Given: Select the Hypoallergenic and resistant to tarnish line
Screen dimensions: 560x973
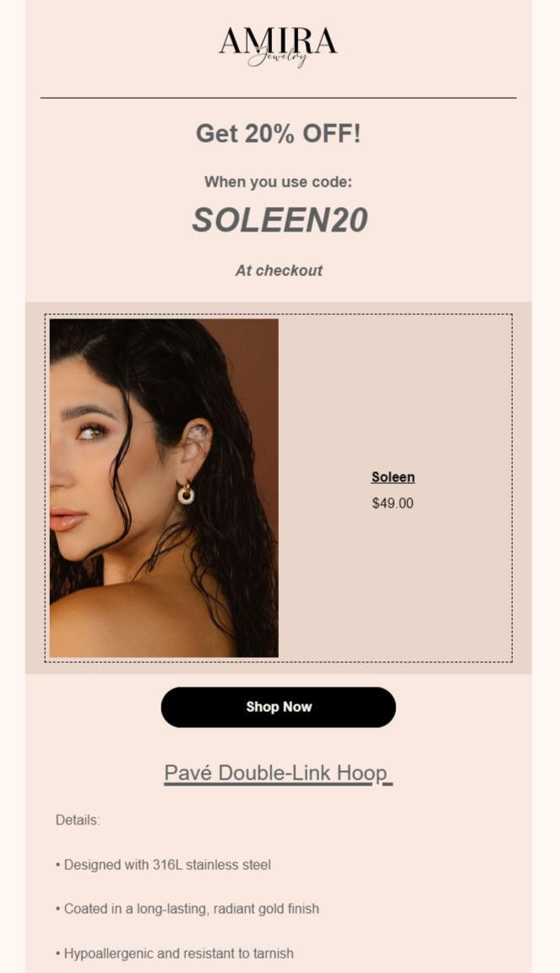Looking at the screenshot, I should [x=175, y=953].
